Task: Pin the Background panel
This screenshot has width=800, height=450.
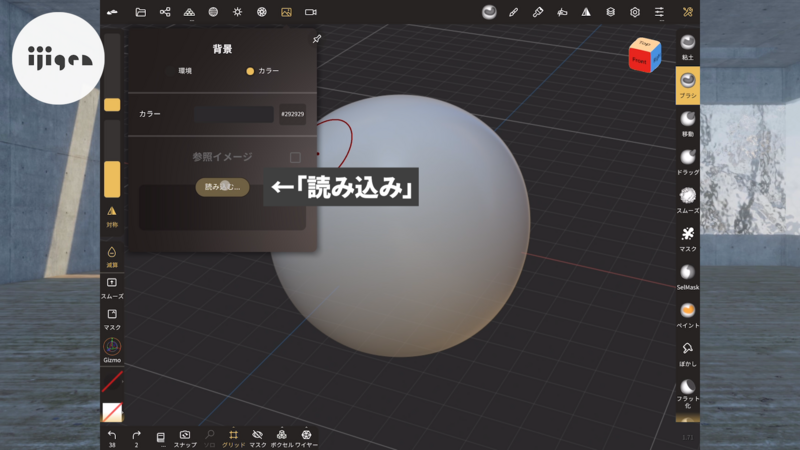Action: 317,39
